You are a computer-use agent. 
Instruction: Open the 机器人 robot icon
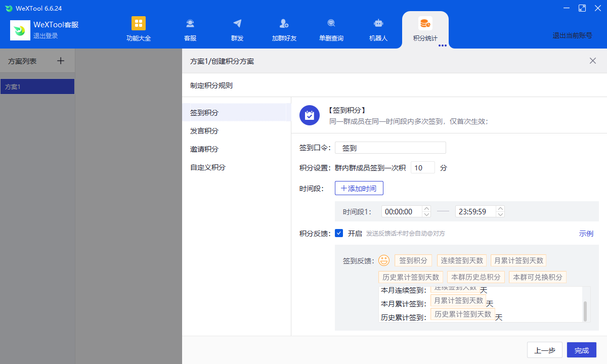click(378, 24)
